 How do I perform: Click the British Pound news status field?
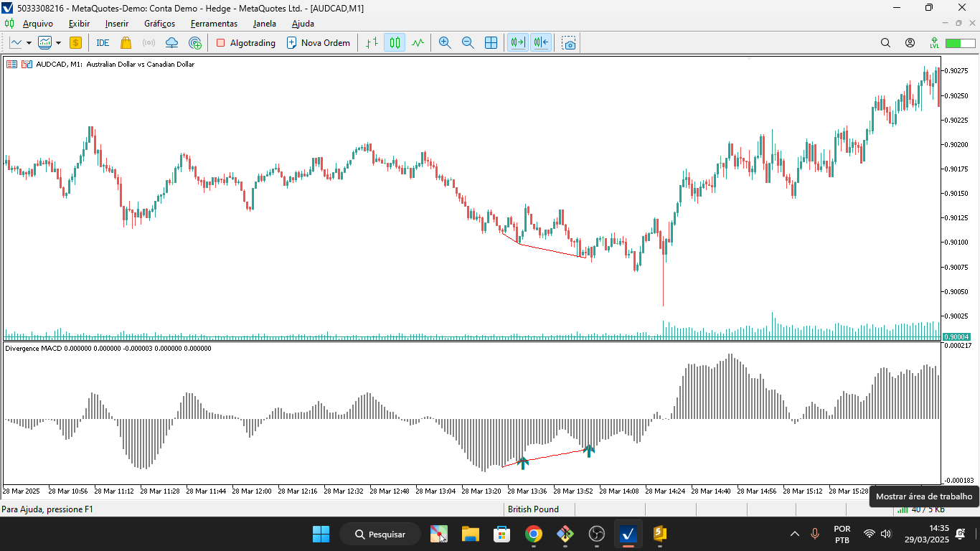532,509
